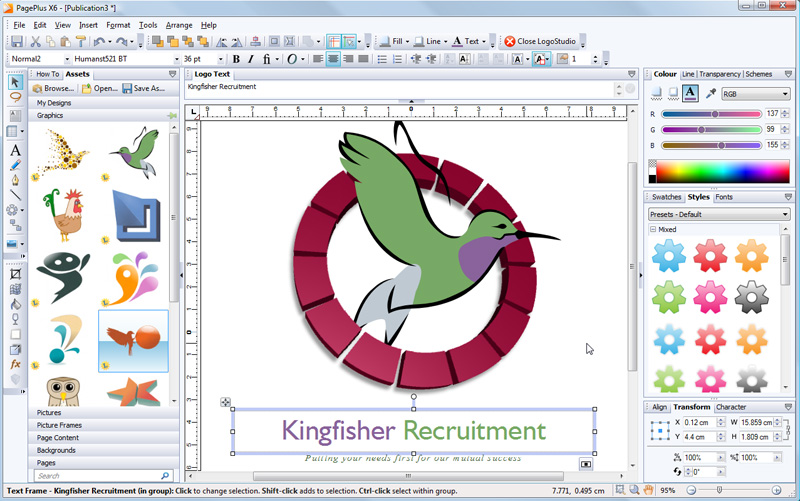Select the Pointer tool
Viewport: 800px width, 501px height.
pos(15,82)
